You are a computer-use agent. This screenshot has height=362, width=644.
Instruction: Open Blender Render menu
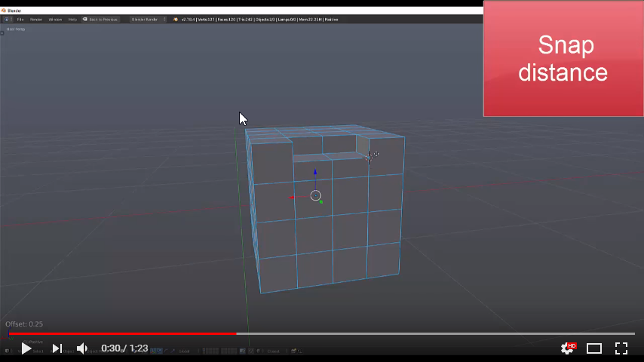pos(36,20)
